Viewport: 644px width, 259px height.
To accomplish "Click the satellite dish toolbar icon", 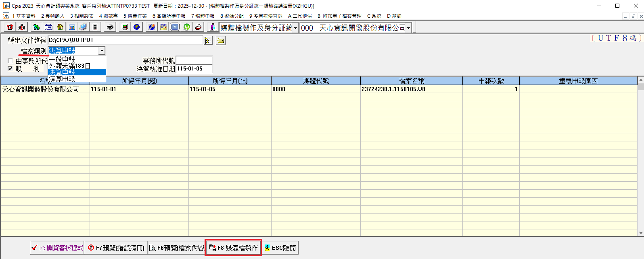I will 36,27.
